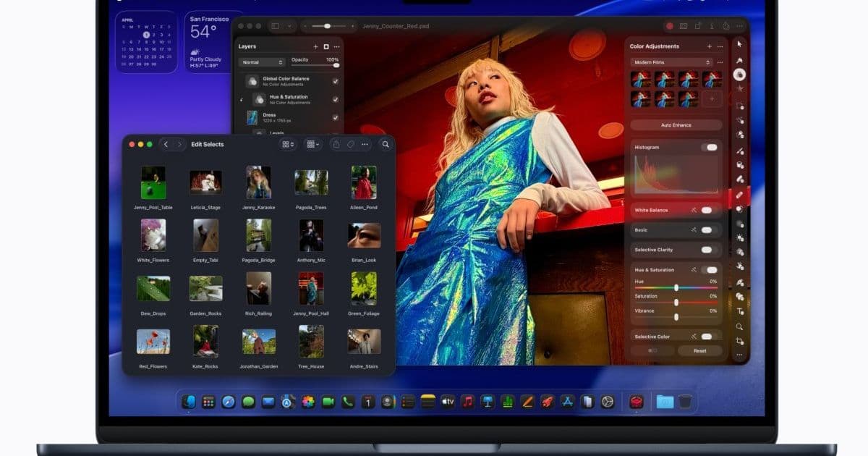868x456 pixels.
Task: Click the search icon in Edit Selects window
Action: coord(386,145)
